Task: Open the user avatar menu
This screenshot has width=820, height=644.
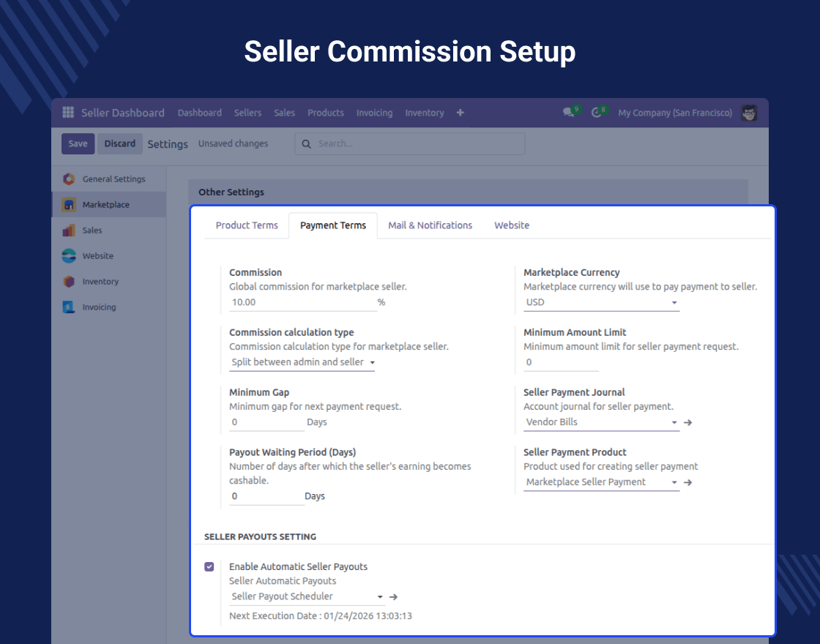Action: (x=749, y=113)
